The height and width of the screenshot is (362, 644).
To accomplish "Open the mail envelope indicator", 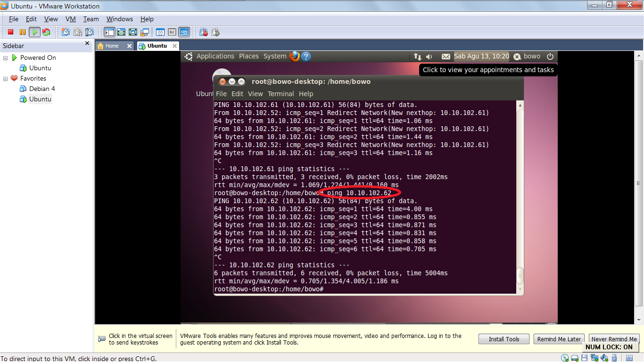I will coord(446,56).
